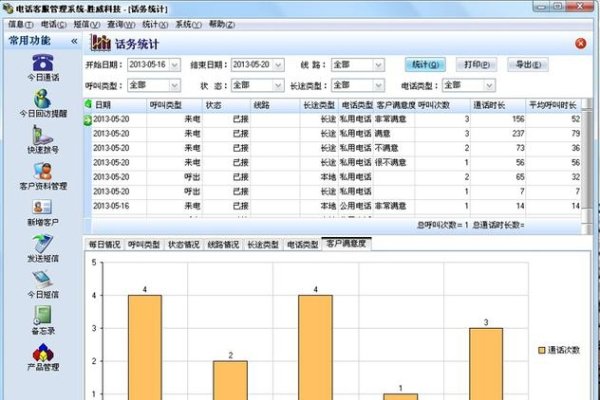Sort by 日期 column header

119,104
